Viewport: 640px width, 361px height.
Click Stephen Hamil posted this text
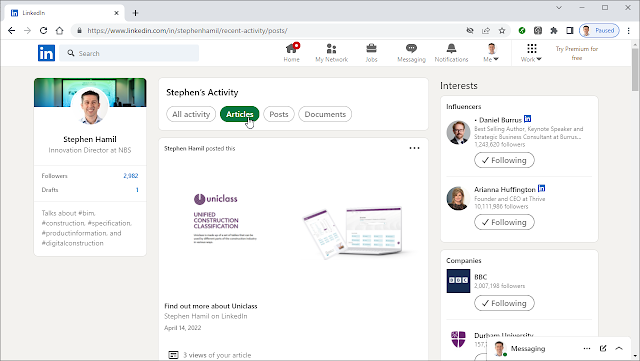(x=200, y=148)
